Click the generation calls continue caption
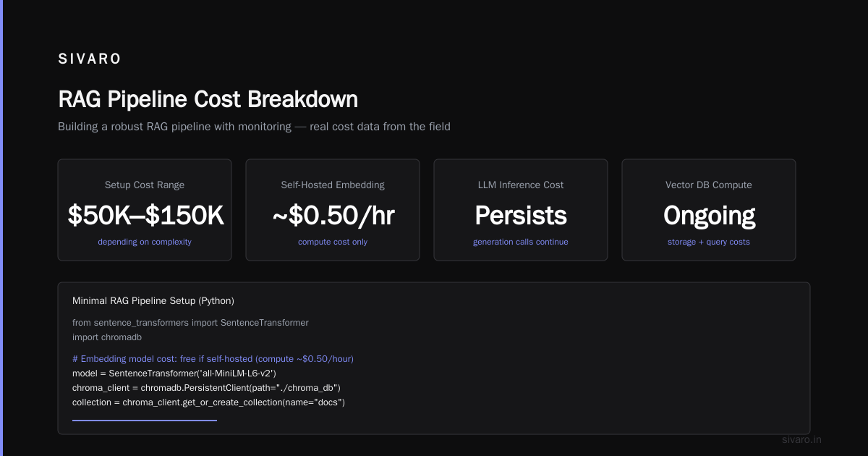This screenshot has width=868, height=456. [x=521, y=242]
